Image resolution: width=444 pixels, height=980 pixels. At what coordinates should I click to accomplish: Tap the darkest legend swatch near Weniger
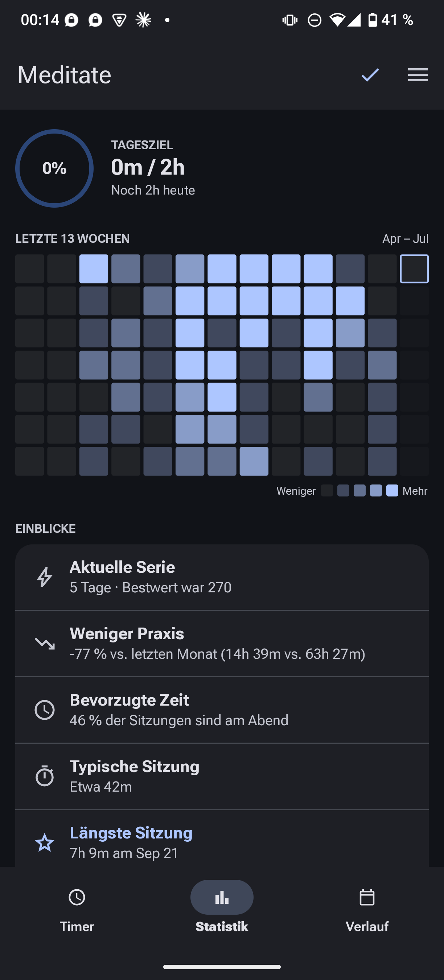pos(327,490)
